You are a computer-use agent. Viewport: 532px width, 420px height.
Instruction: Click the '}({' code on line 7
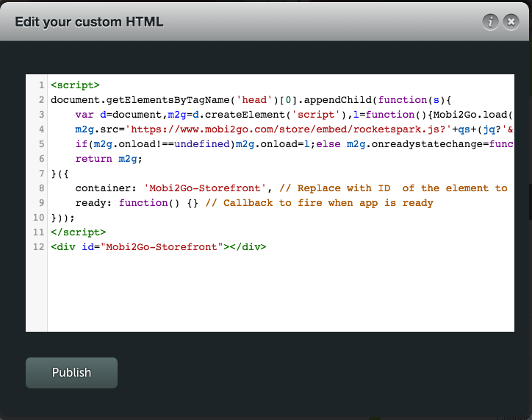60,174
